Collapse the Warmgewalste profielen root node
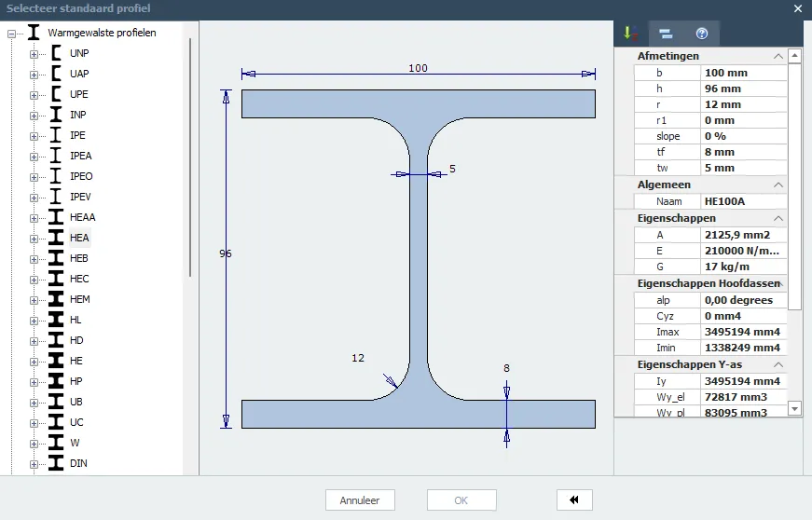This screenshot has width=812, height=520. [12, 33]
